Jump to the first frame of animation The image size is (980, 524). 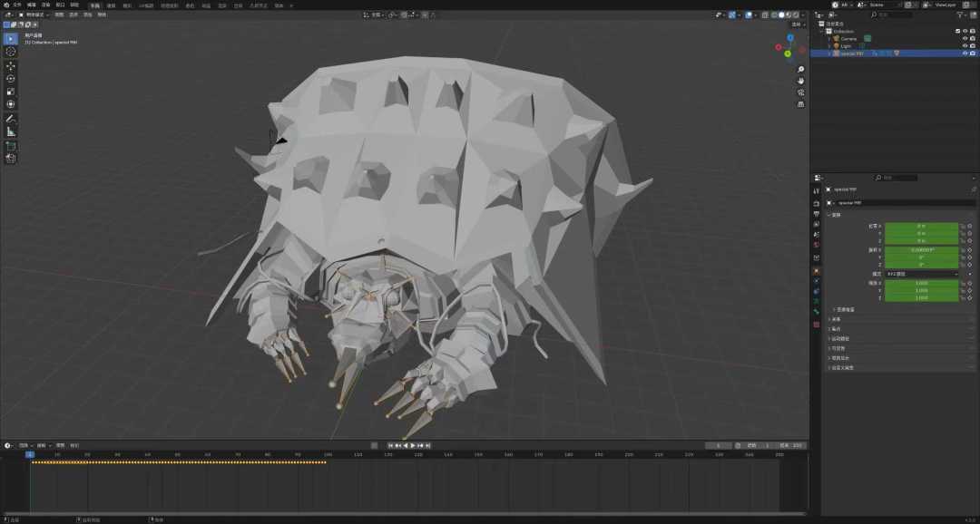[x=390, y=445]
